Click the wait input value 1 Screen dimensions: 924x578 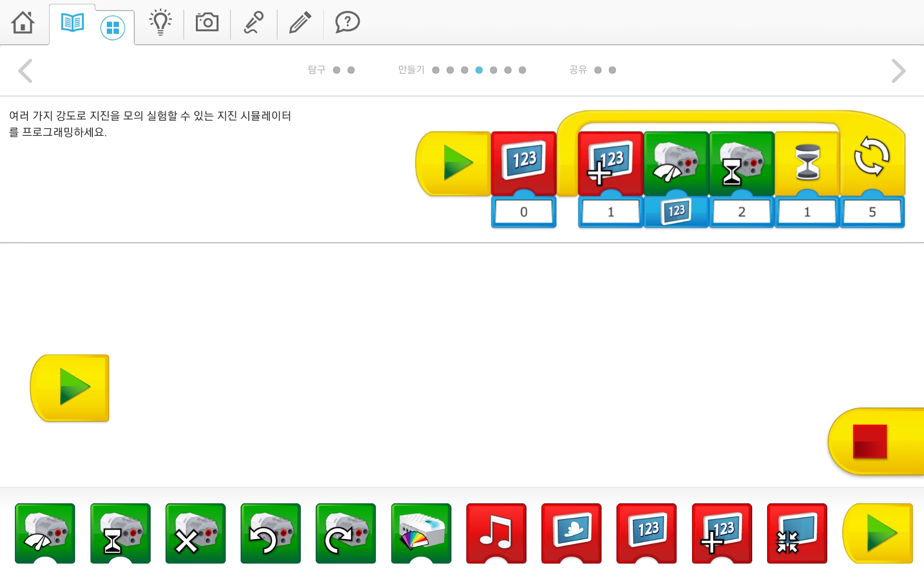[x=807, y=212]
